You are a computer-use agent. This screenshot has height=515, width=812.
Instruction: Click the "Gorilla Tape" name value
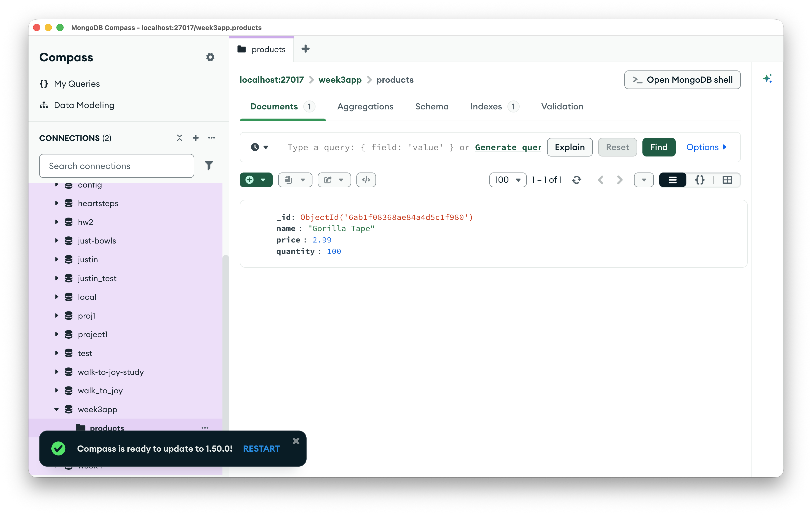pos(341,228)
